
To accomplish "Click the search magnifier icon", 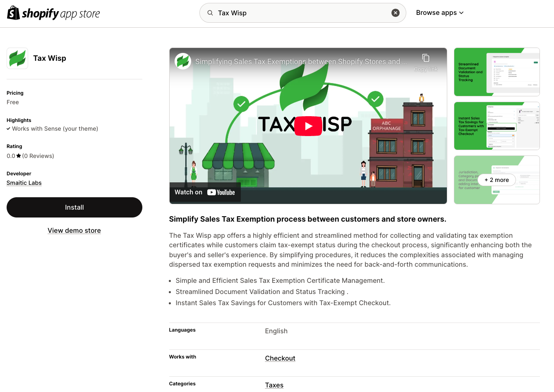I will [x=210, y=13].
